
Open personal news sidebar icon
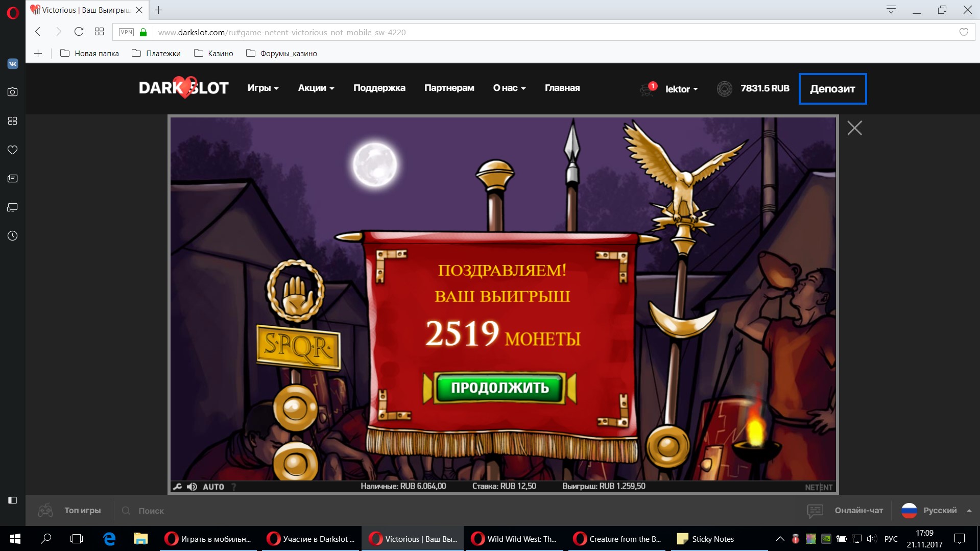[13, 179]
